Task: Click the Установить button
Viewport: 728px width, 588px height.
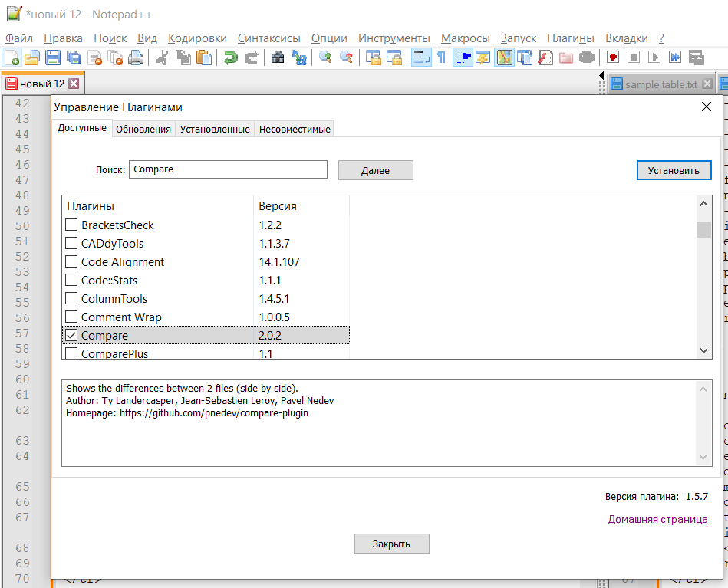Action: pos(674,170)
